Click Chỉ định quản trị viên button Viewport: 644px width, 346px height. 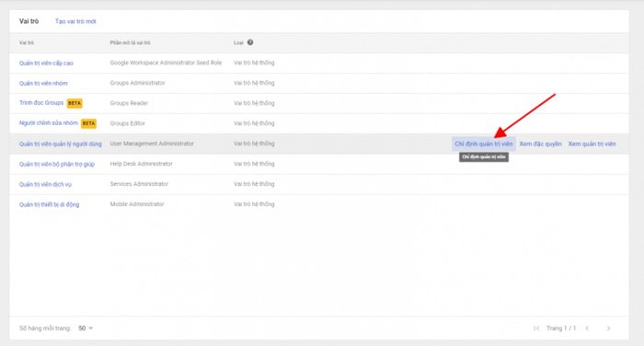[484, 144]
